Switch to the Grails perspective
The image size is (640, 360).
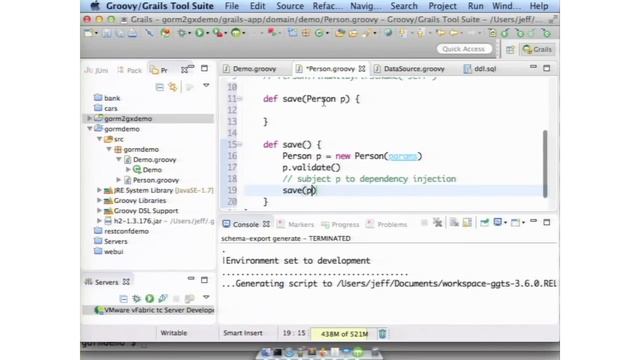click(x=537, y=49)
